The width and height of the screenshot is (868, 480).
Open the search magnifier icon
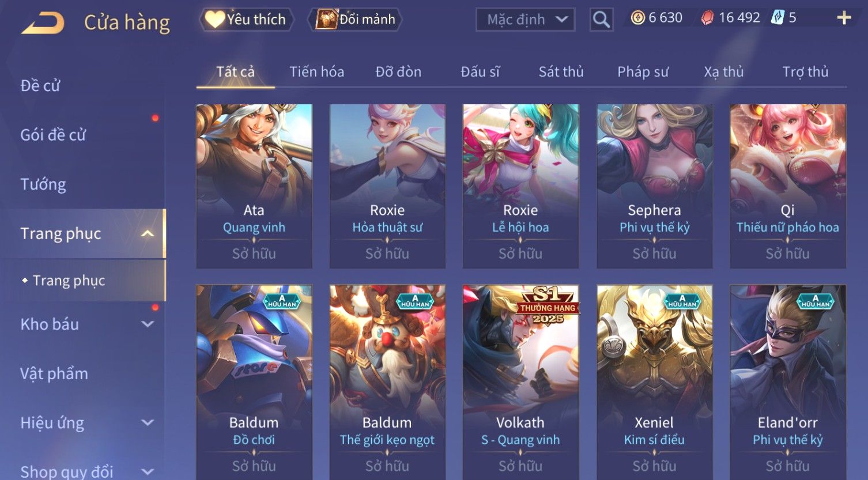[601, 20]
